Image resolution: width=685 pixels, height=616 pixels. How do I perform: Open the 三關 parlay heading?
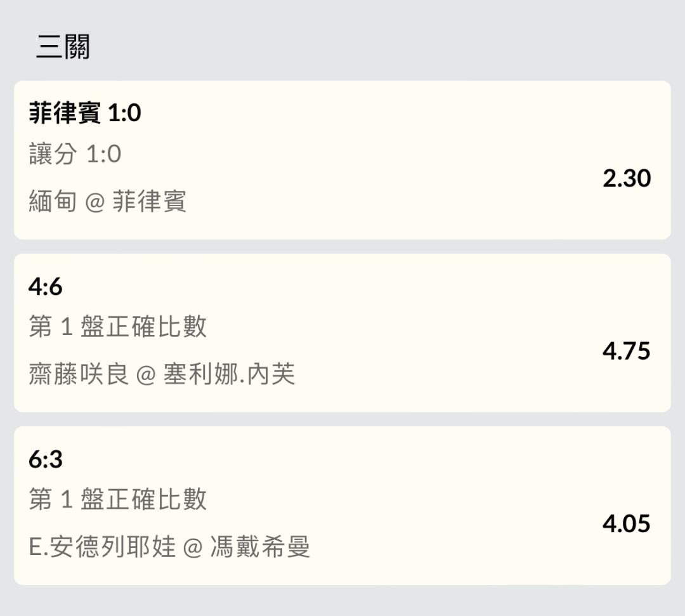(x=63, y=47)
